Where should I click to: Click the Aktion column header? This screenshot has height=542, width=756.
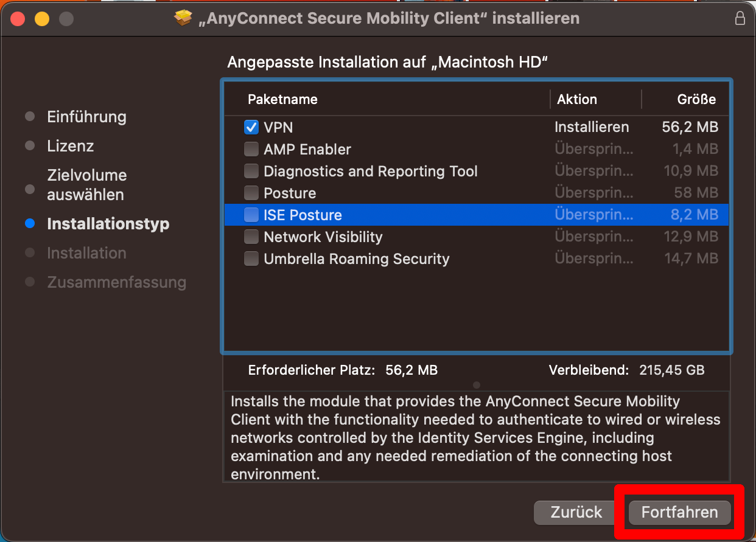pyautogui.click(x=576, y=99)
